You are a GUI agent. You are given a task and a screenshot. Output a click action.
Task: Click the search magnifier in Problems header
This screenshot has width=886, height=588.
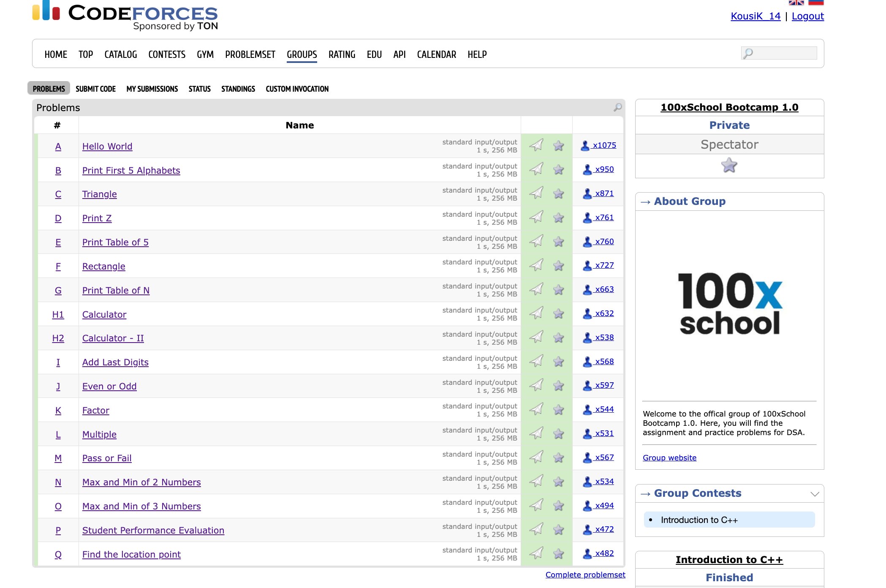(x=617, y=107)
